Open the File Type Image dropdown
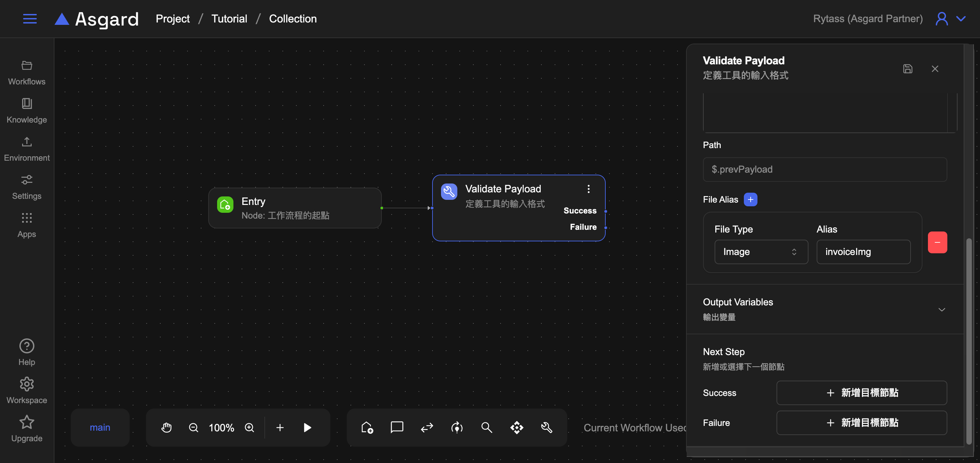This screenshot has width=980, height=463. click(x=761, y=252)
